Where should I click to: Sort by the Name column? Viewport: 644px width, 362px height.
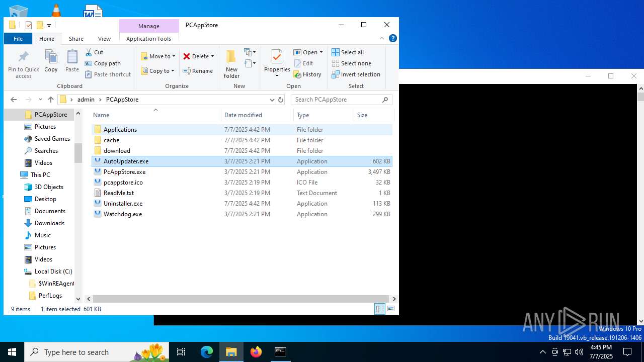[155, 115]
